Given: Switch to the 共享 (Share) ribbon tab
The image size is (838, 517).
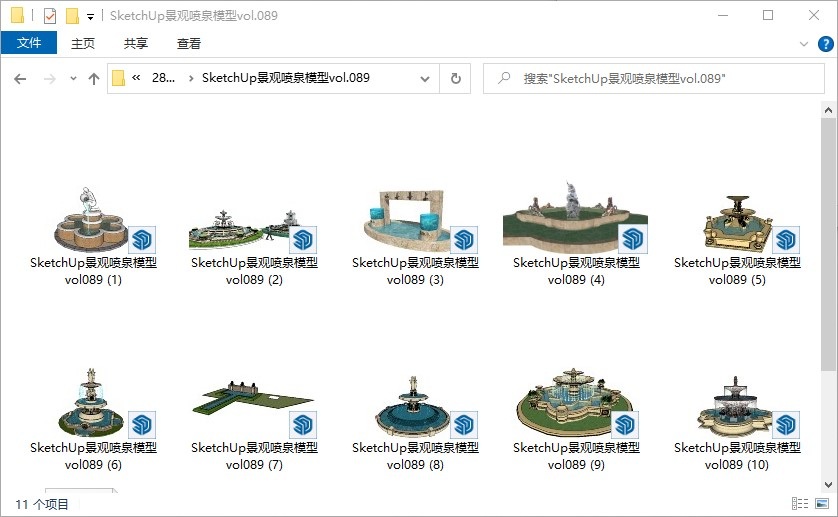Looking at the screenshot, I should pyautogui.click(x=136, y=43).
